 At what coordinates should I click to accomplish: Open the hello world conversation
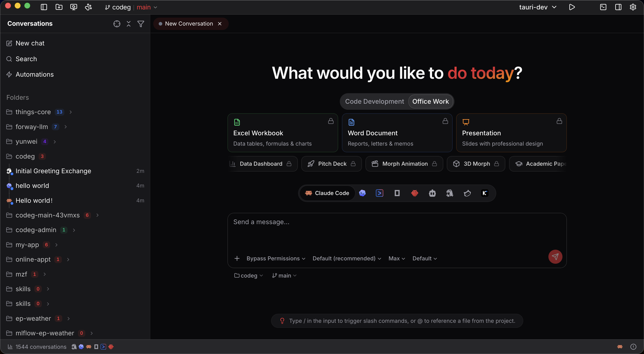(x=75, y=186)
